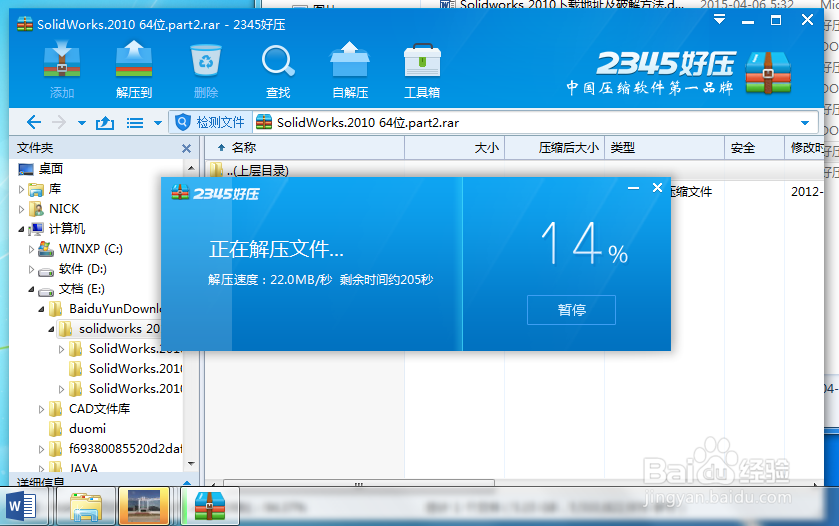839x526 pixels.
Task: Select the duomi folder
Action: click(x=87, y=429)
